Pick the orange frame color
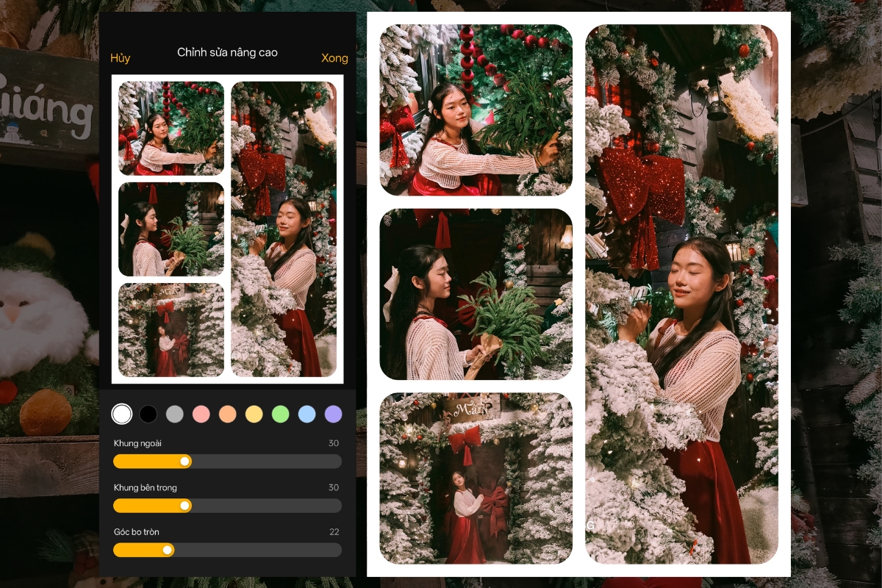 [228, 414]
